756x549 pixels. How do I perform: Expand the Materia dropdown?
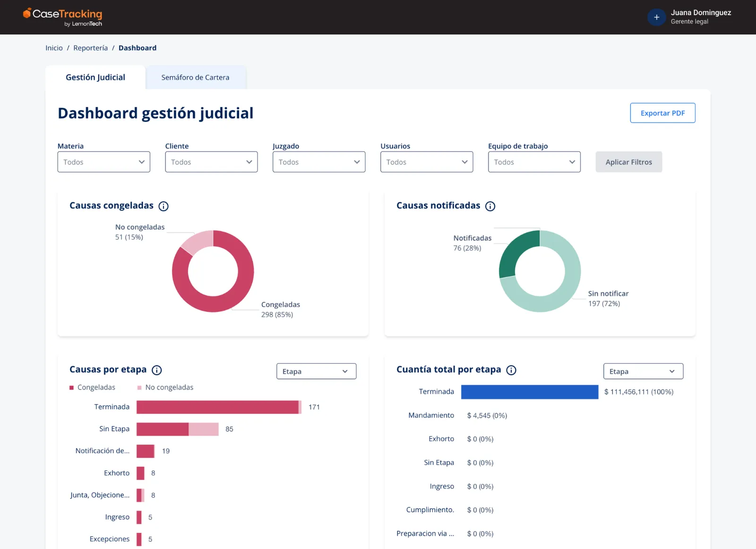click(104, 162)
